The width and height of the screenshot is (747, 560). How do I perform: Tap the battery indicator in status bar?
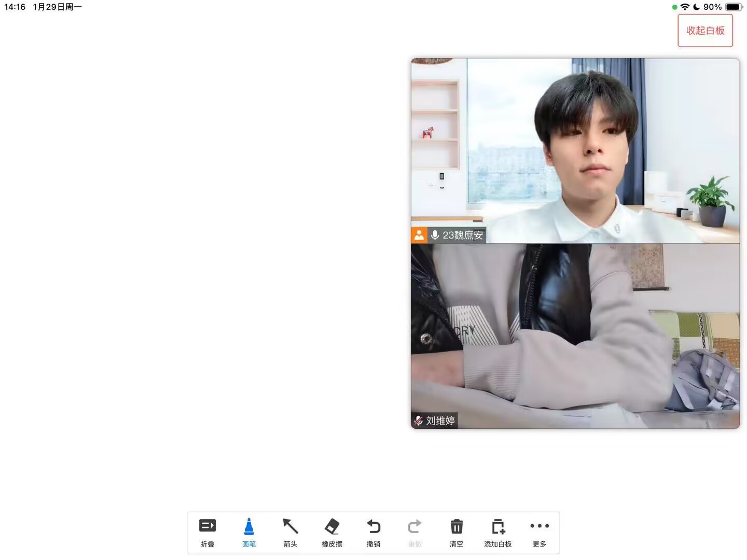734,7
